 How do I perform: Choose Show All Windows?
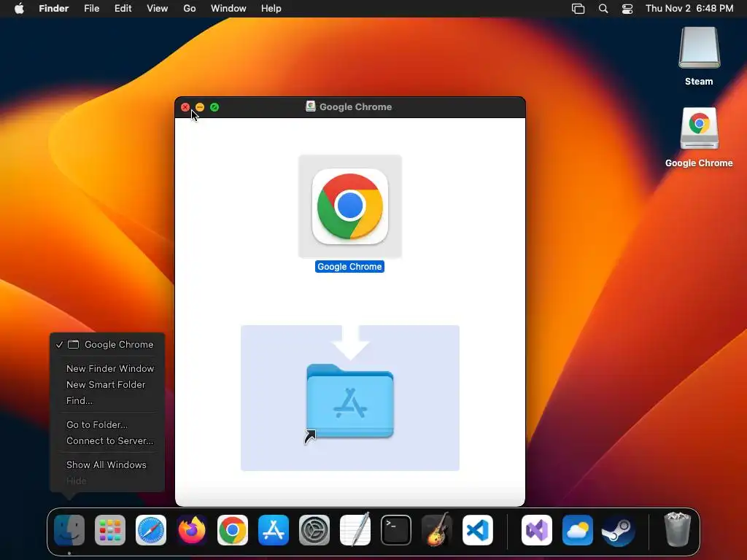pyautogui.click(x=107, y=464)
